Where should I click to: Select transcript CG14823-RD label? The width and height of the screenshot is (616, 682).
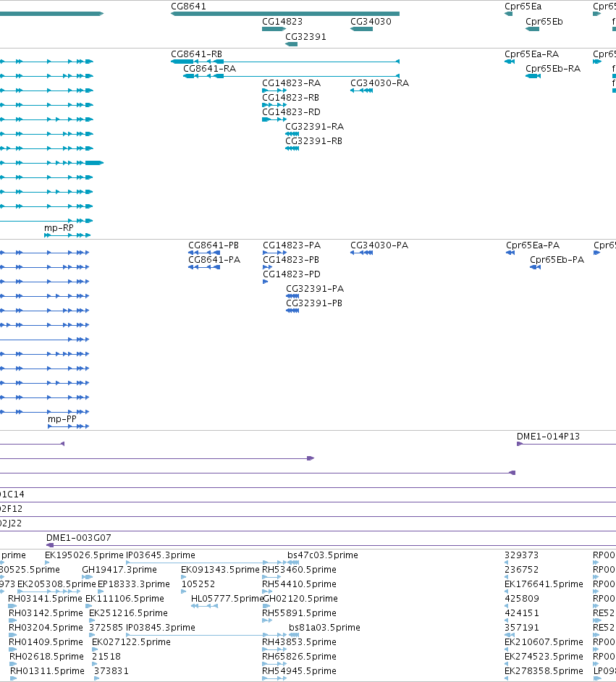click(x=291, y=112)
